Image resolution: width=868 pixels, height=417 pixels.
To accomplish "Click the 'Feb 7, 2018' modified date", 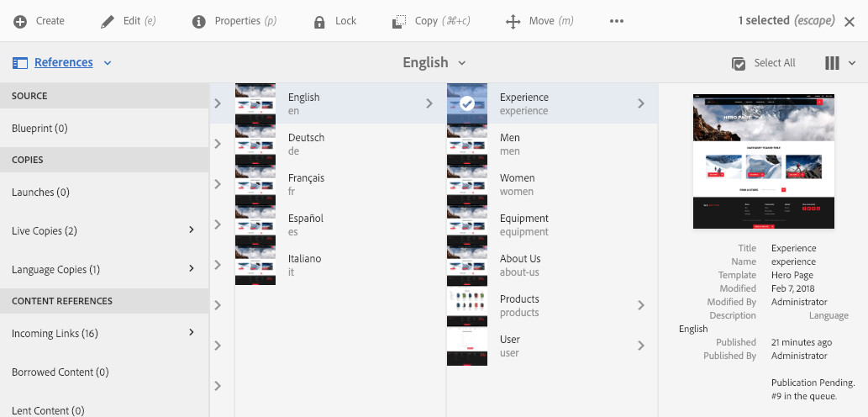I will click(792, 288).
